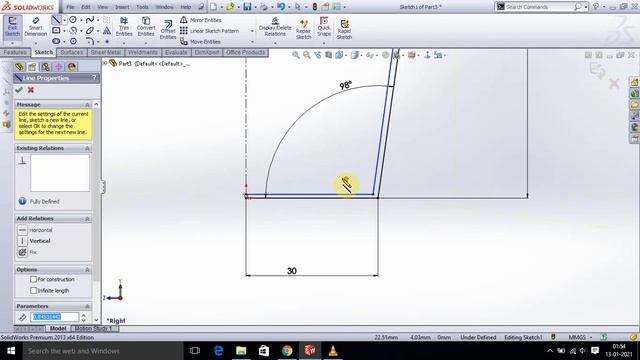Click Convert Entities

point(146,27)
